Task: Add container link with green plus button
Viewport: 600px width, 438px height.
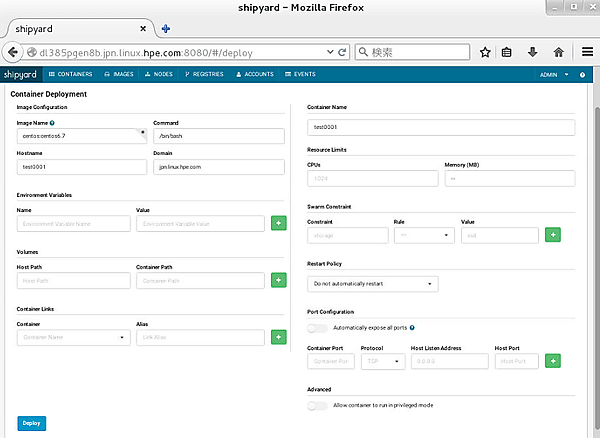Action: [x=278, y=338]
